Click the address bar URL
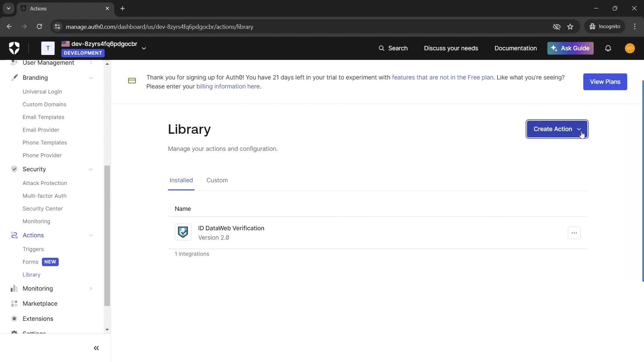 click(x=159, y=27)
